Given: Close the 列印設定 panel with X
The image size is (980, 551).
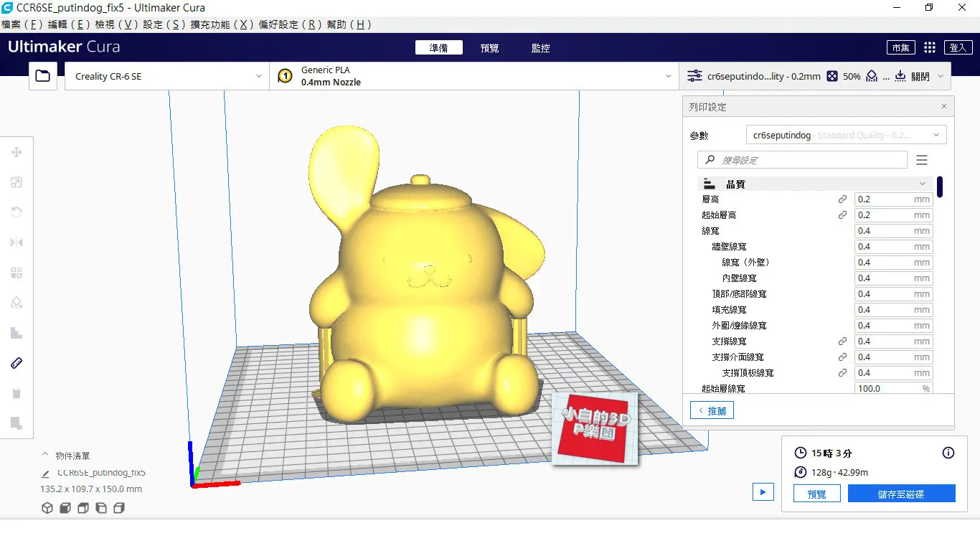Looking at the screenshot, I should (944, 106).
